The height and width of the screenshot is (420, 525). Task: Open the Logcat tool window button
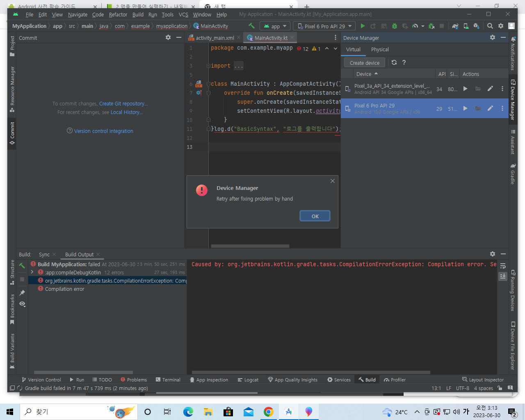click(248, 380)
